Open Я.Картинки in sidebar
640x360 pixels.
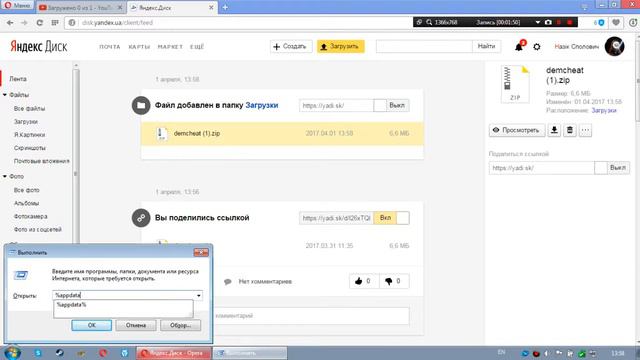[29, 135]
